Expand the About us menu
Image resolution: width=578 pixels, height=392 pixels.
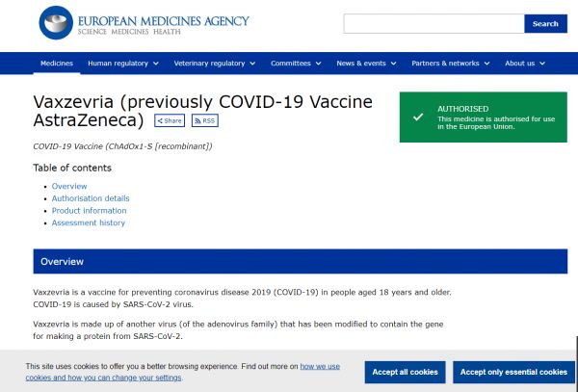click(x=525, y=64)
